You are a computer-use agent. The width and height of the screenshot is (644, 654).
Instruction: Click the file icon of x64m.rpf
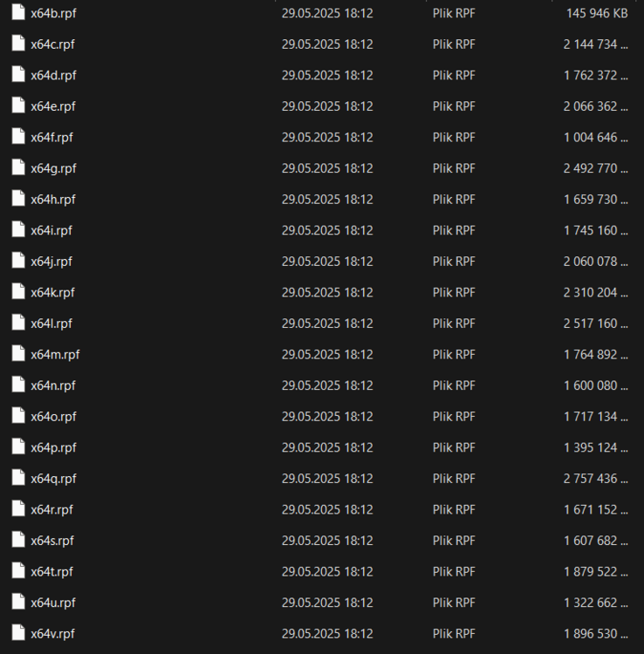pyautogui.click(x=18, y=353)
